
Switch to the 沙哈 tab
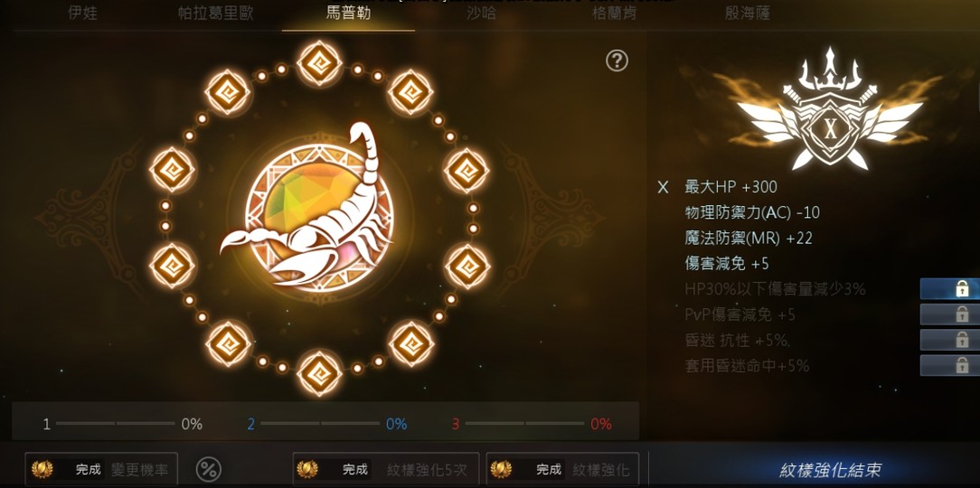[x=481, y=14]
